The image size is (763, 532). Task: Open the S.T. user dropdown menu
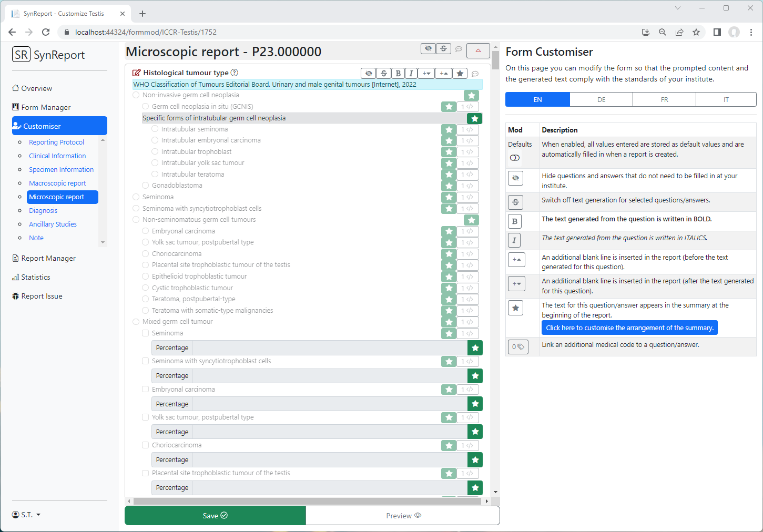[26, 515]
